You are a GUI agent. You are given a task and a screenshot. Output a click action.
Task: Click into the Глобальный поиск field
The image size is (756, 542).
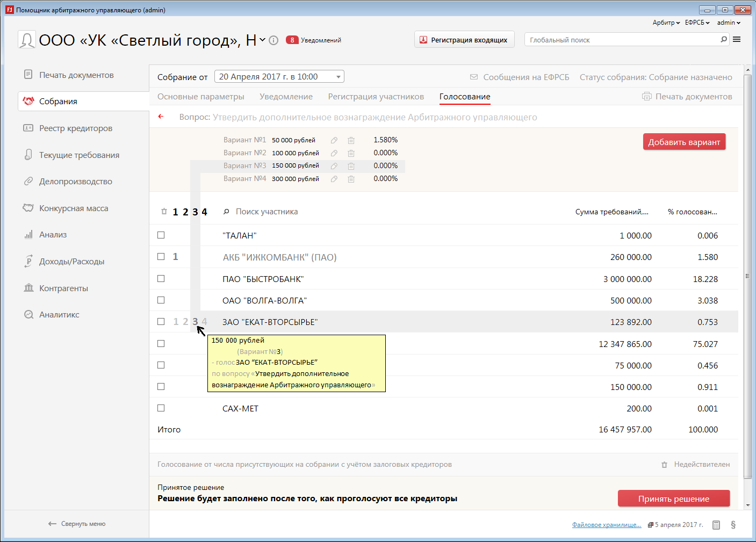click(x=623, y=40)
